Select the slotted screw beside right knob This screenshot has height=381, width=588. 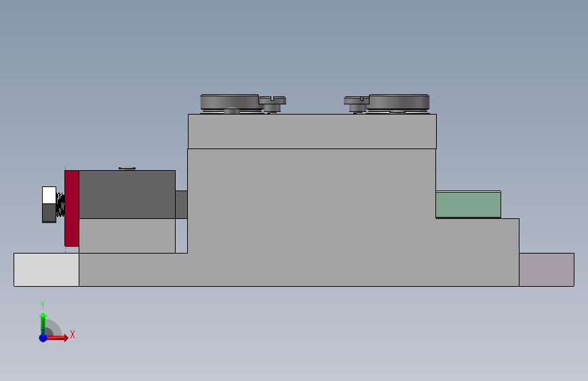point(357,104)
